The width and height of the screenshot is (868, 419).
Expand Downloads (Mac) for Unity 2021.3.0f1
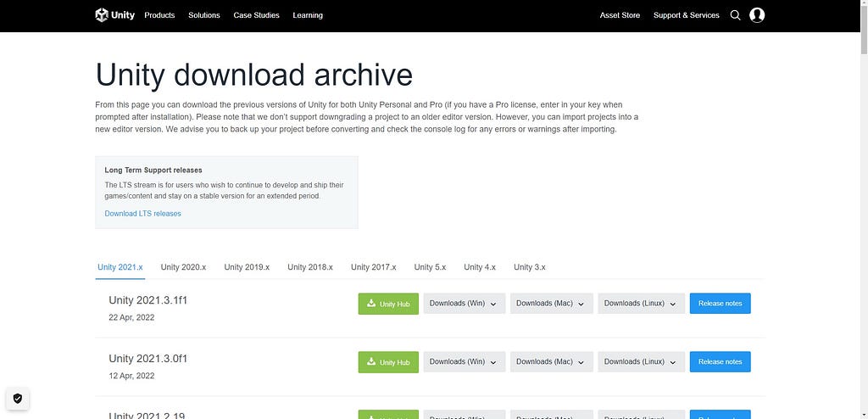pyautogui.click(x=552, y=362)
